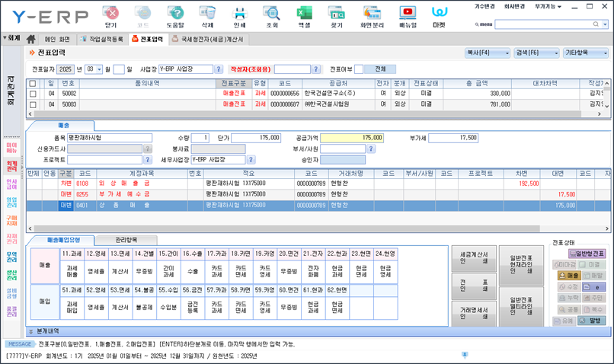Check the box for slip number 50002
The width and height of the screenshot is (614, 364).
tap(33, 93)
